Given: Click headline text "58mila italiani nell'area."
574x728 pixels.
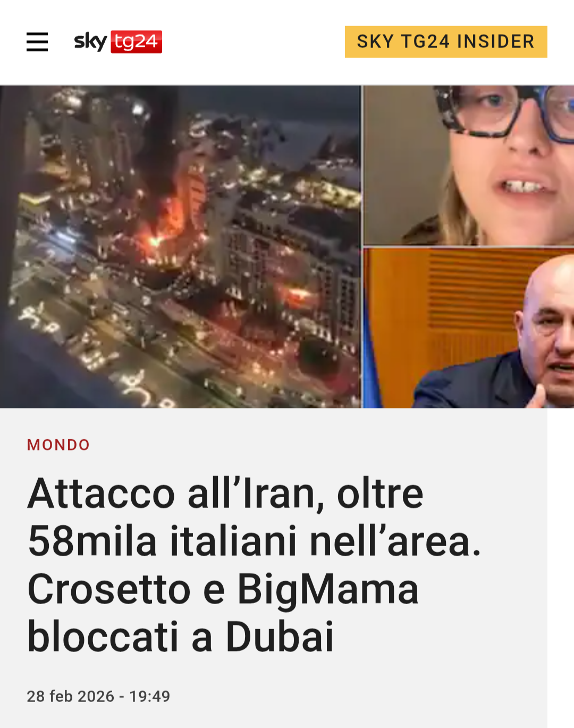Looking at the screenshot, I should [x=255, y=541].
